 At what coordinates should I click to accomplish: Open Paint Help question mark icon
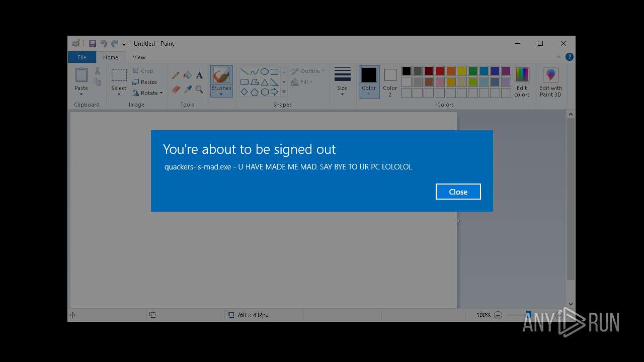click(569, 57)
